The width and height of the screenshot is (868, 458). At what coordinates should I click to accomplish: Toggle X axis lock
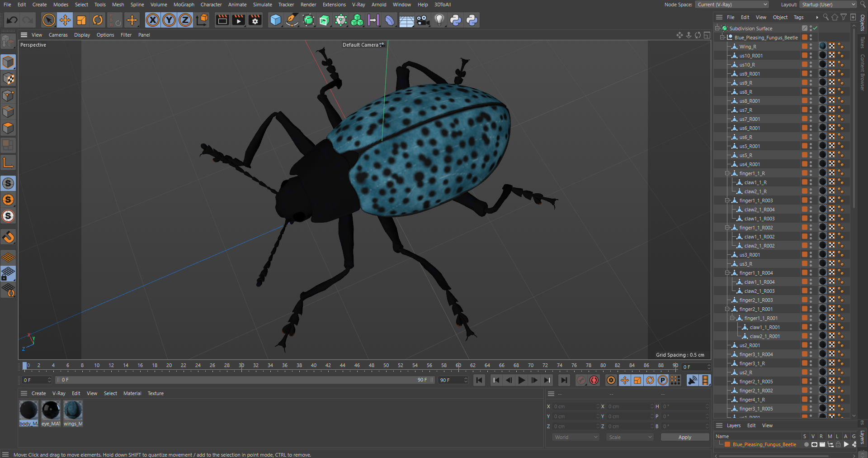(153, 20)
